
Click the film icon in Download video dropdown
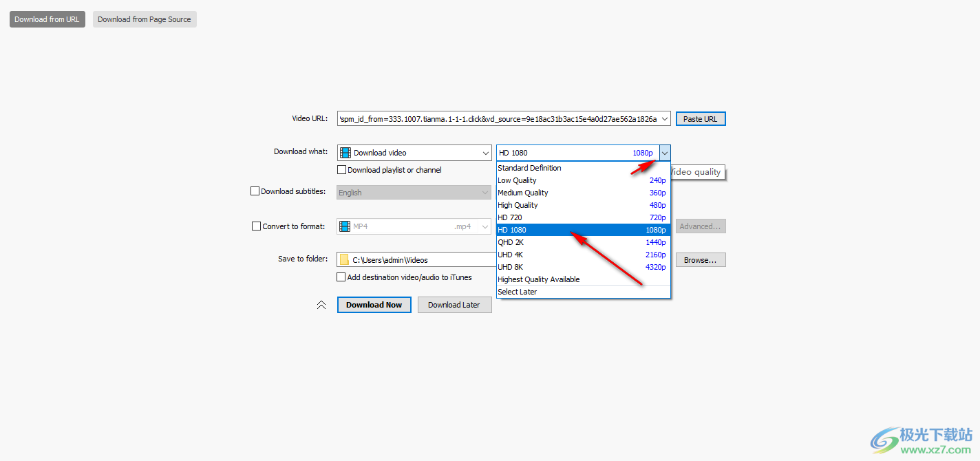[x=345, y=153]
